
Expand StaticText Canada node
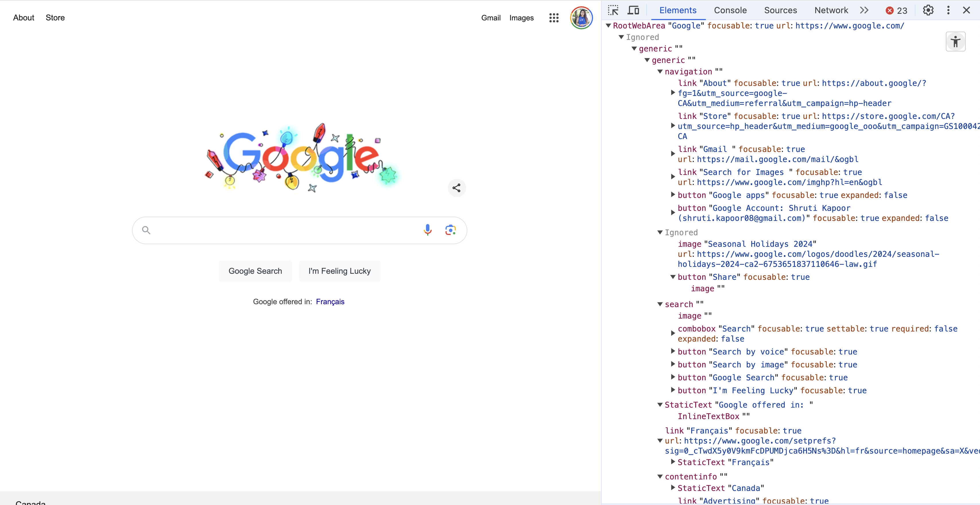point(673,488)
